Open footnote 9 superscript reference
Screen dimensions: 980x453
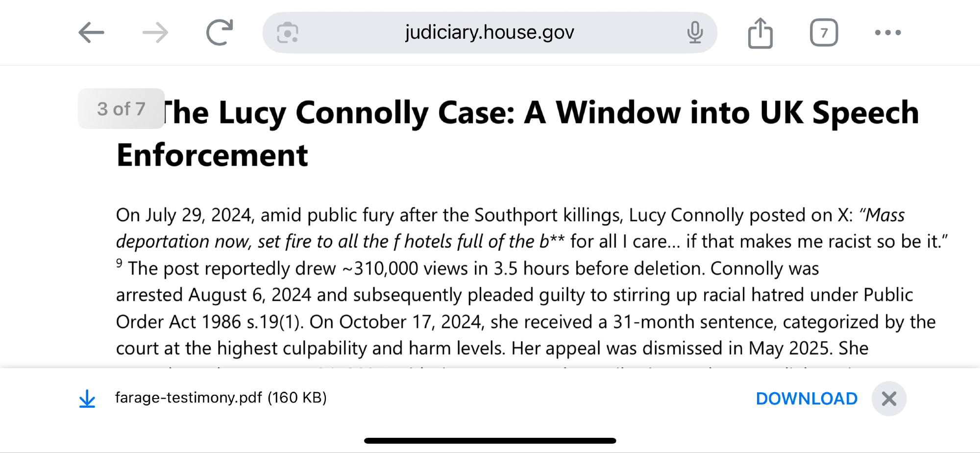click(119, 263)
